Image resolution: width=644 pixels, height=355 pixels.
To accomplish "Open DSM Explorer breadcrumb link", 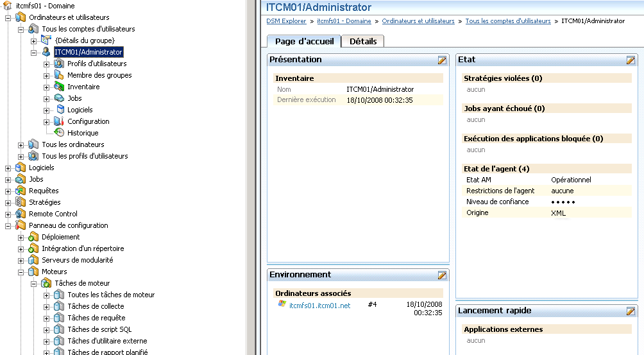I will [x=286, y=21].
